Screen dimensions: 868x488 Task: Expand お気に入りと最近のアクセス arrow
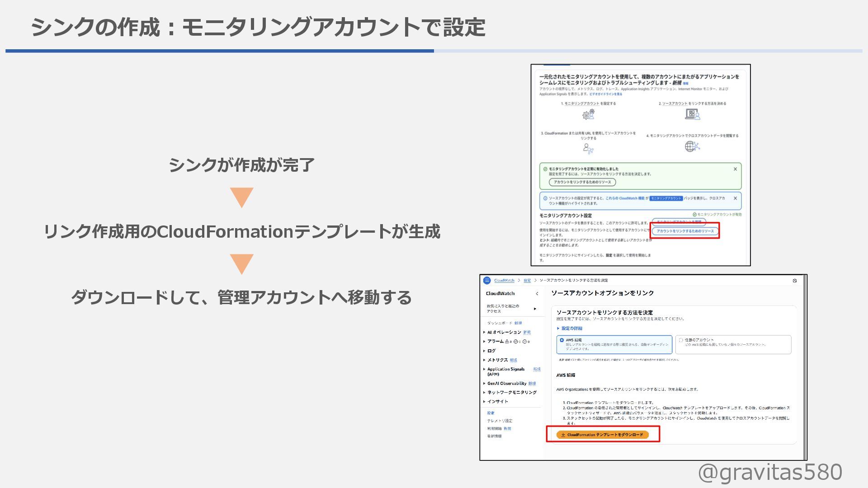tap(535, 309)
